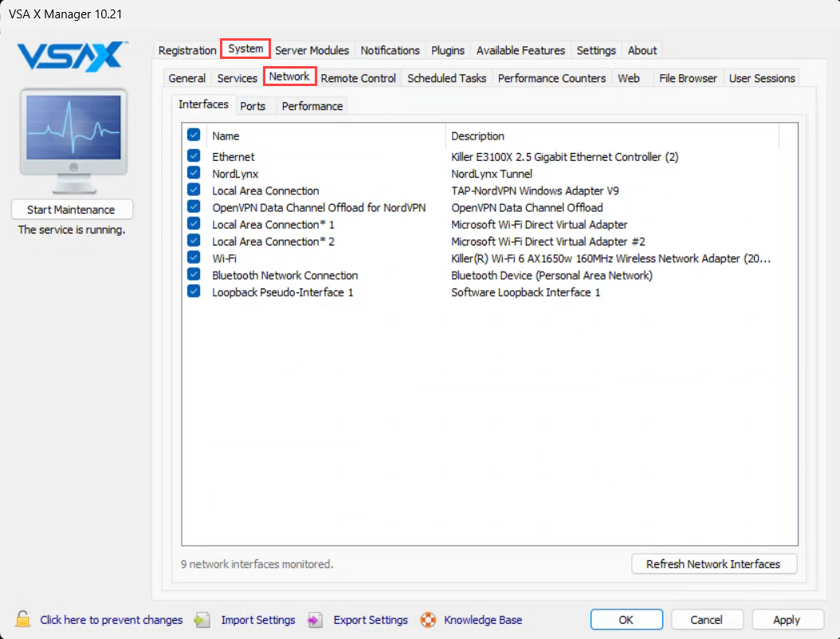Click the Export Settings arrow icon

click(315, 620)
